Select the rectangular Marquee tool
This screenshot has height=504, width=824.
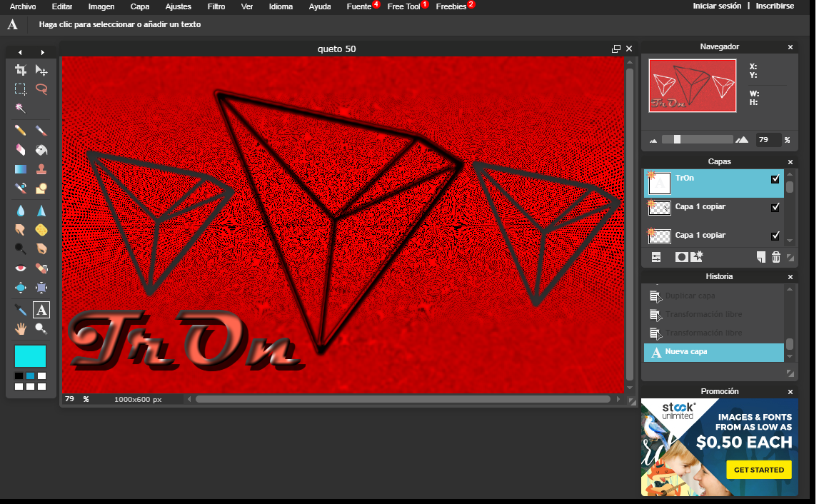pos(21,89)
